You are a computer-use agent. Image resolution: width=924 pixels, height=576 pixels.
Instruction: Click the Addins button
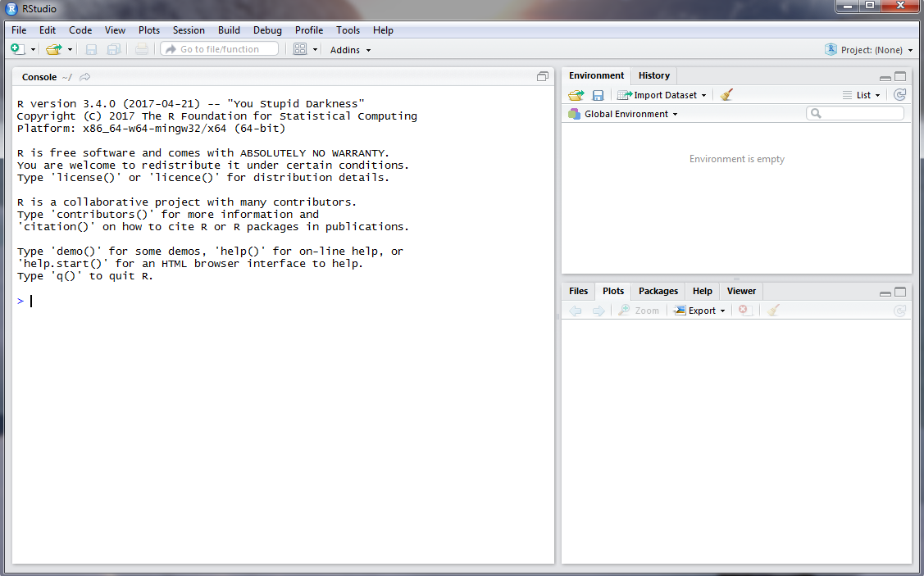[x=350, y=50]
